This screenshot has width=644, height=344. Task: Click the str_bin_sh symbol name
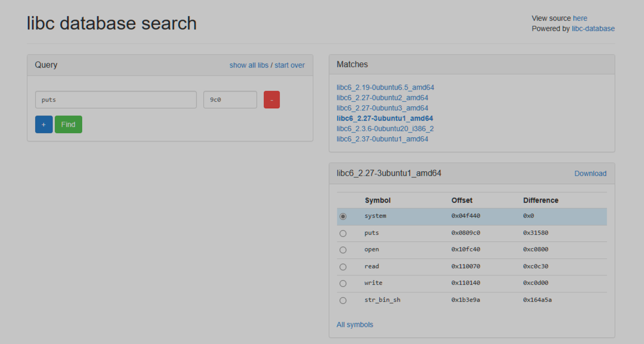(x=382, y=300)
